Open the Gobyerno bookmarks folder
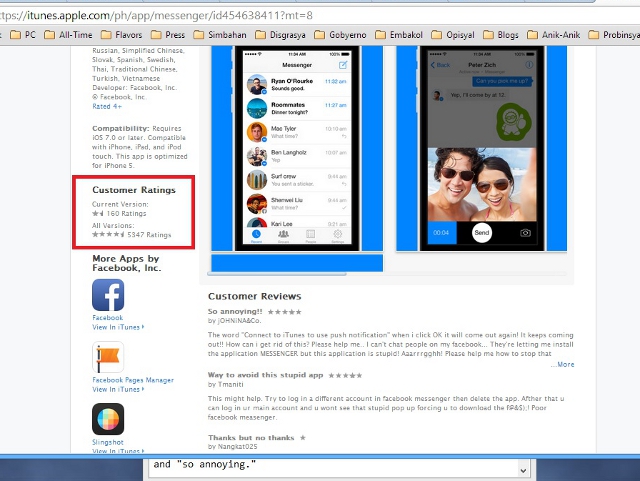640x481 pixels. click(x=340, y=35)
